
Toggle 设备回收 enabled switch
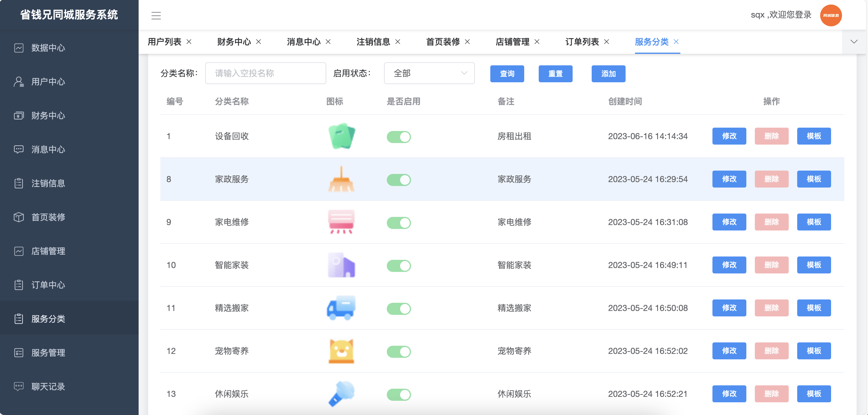pyautogui.click(x=399, y=137)
